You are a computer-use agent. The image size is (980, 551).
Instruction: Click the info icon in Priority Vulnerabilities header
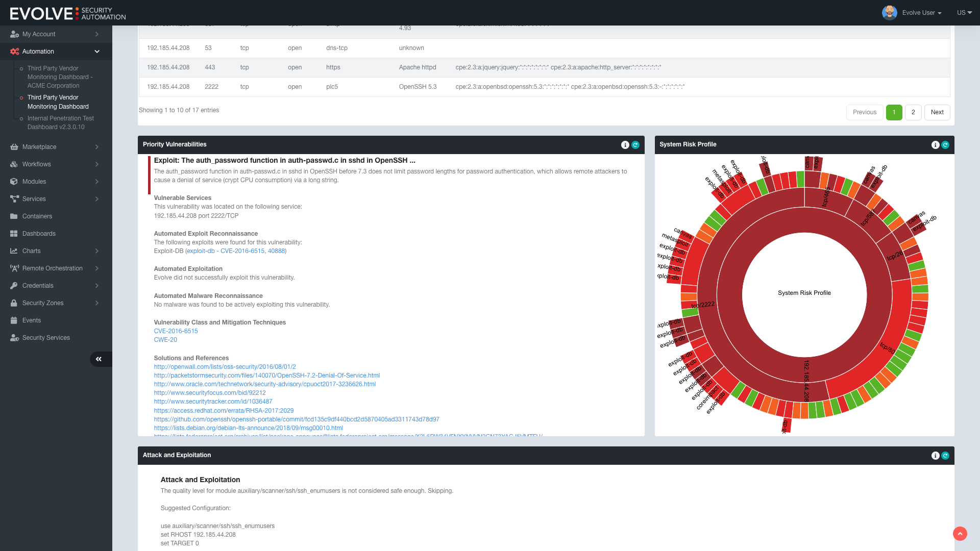pos(625,145)
